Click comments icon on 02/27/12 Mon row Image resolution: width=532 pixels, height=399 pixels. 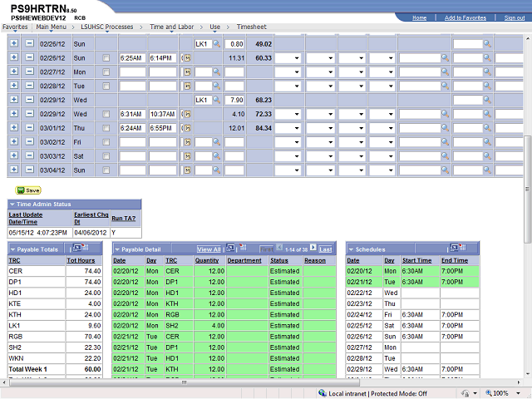coord(187,72)
